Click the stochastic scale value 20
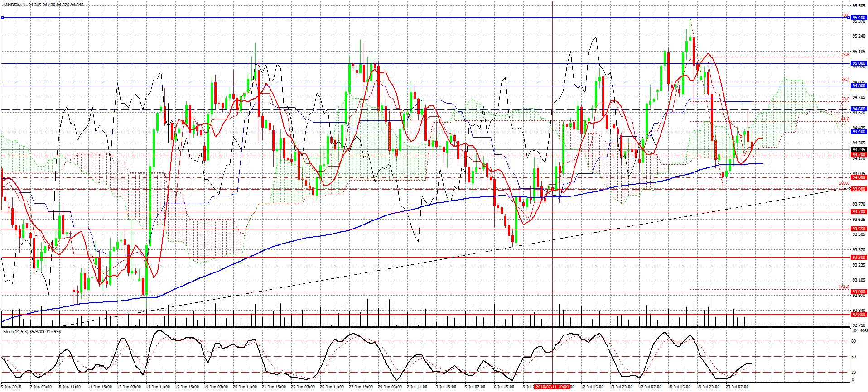Viewport: 868px width, 392px height. (x=854, y=372)
